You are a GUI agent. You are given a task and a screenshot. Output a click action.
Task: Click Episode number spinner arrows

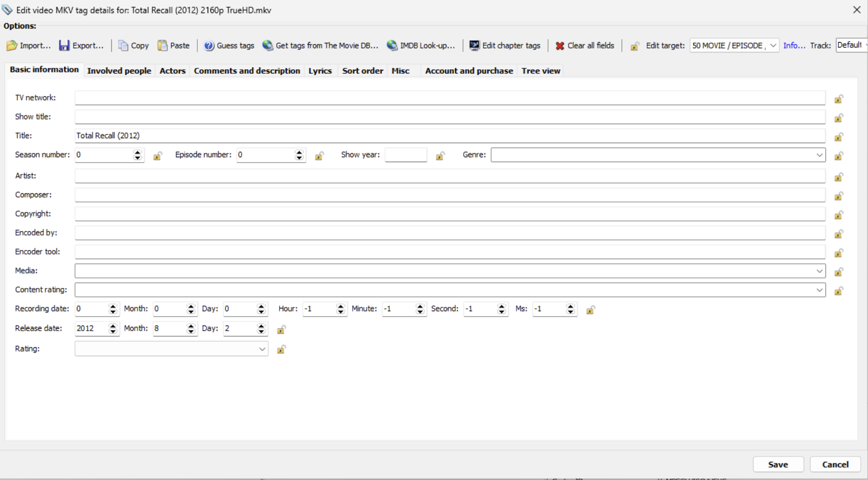pyautogui.click(x=299, y=155)
